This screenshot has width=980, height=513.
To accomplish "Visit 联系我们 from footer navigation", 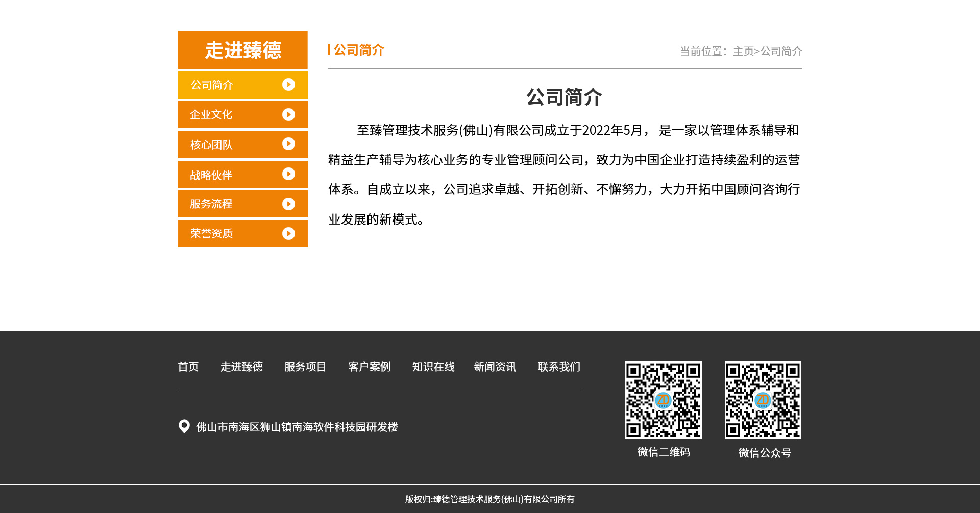I will click(559, 367).
